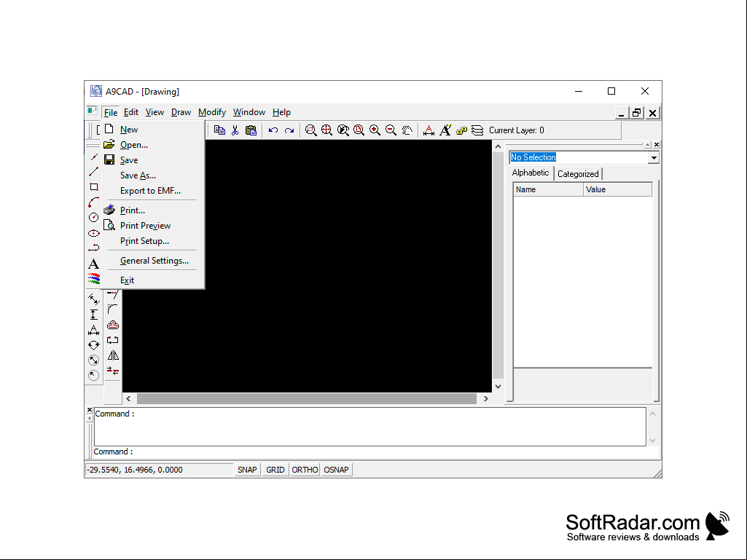This screenshot has width=747, height=560.
Task: Click the Copy icon in the toolbar
Action: tap(219, 130)
